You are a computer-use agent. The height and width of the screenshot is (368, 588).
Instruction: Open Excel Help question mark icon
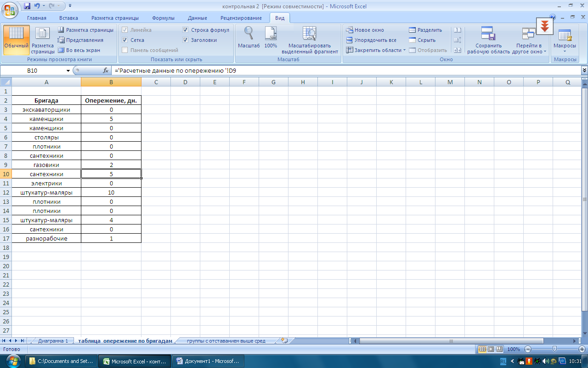(x=552, y=17)
